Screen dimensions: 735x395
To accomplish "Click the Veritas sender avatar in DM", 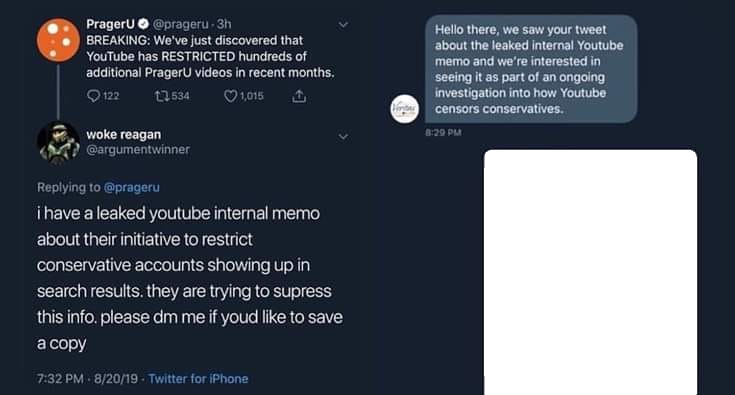I will [405, 109].
